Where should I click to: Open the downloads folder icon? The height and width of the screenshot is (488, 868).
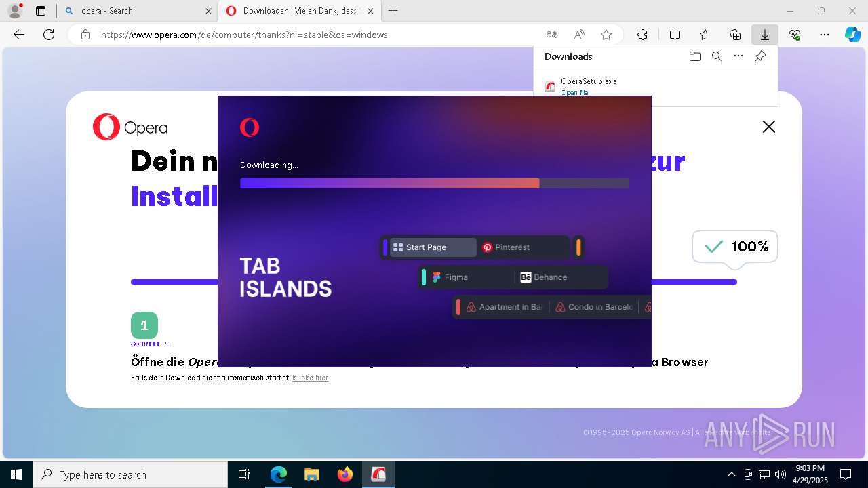pyautogui.click(x=694, y=56)
